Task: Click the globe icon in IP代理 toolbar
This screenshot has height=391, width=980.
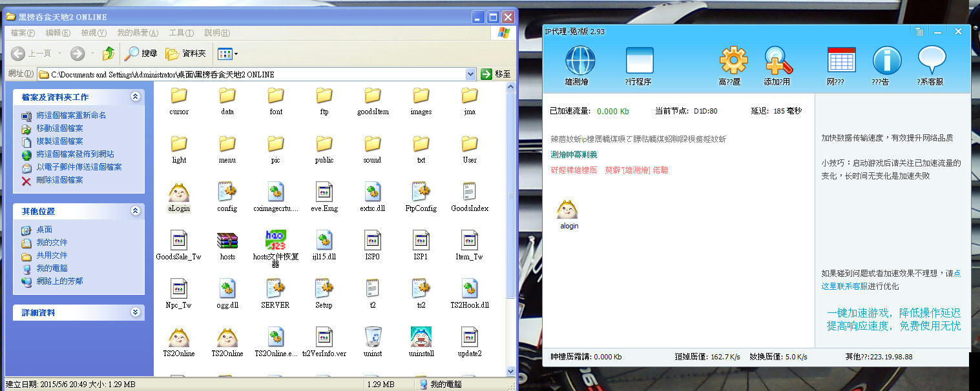Action: (580, 61)
